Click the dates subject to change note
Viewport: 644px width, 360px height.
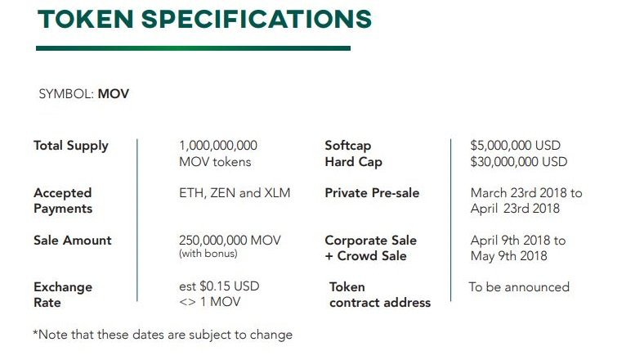163,335
